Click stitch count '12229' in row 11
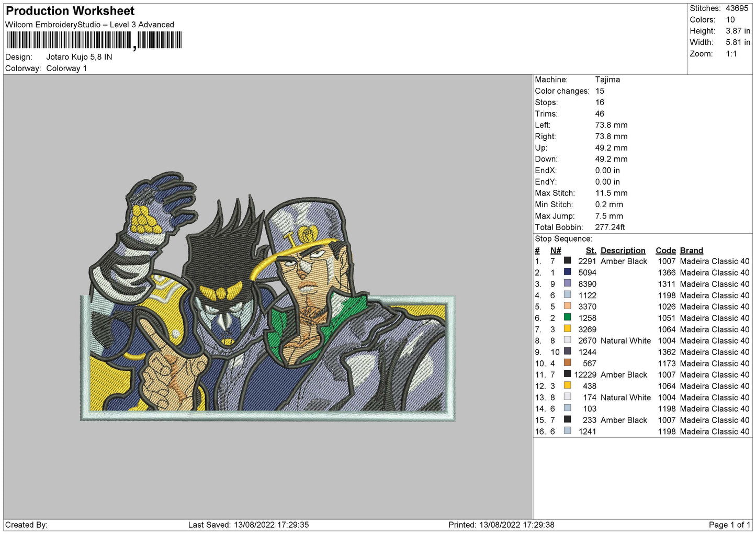 coord(585,374)
